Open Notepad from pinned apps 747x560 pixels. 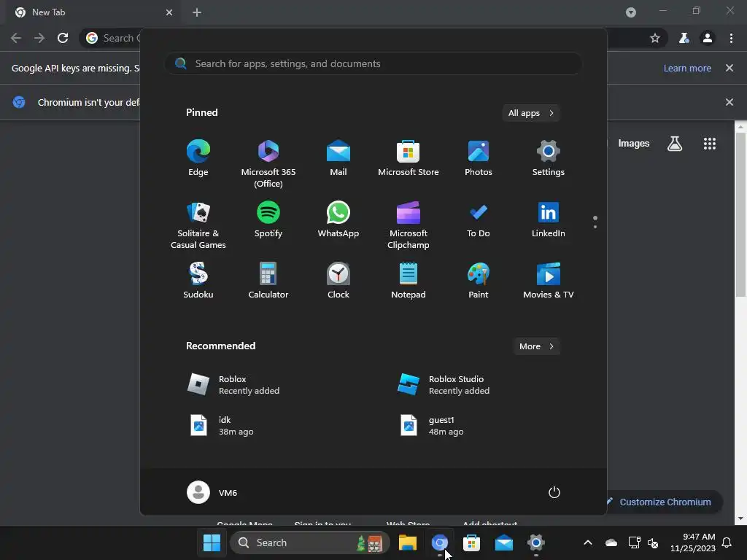[409, 281]
